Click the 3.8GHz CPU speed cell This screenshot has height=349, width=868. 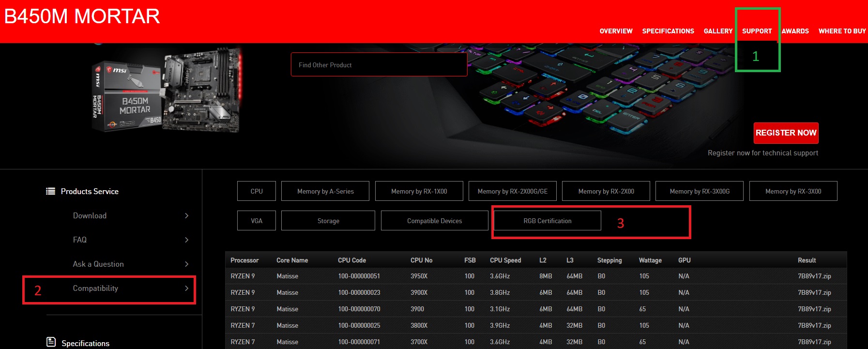click(500, 293)
